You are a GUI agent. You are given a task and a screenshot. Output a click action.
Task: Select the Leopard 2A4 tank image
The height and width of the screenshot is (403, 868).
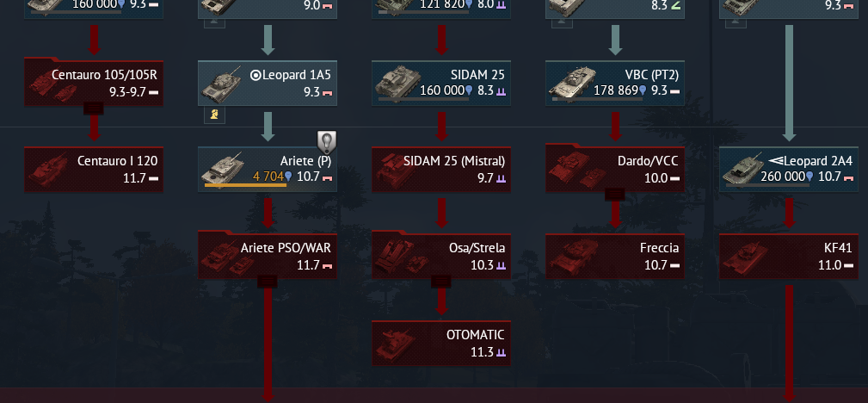[x=742, y=169]
